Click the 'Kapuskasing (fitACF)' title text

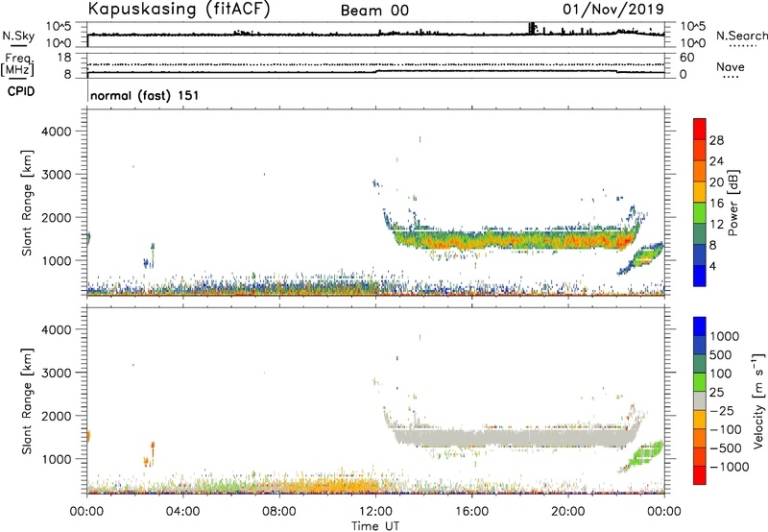[x=179, y=10]
